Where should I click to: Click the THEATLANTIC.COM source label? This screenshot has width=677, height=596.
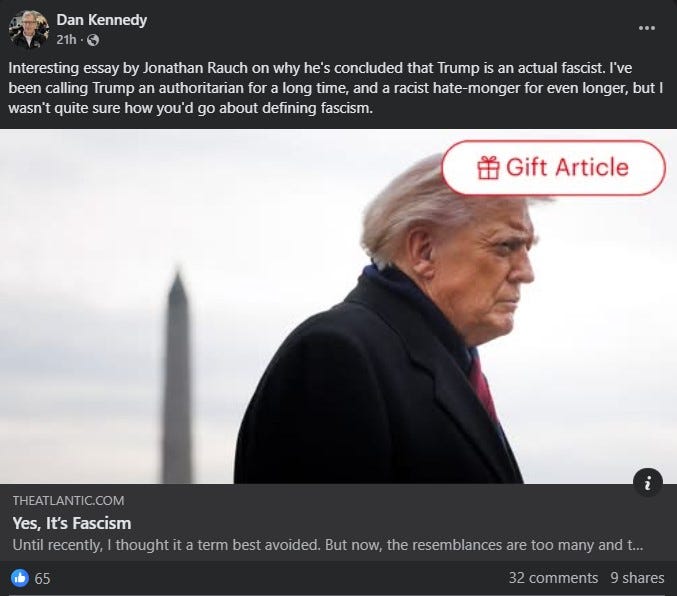pyautogui.click(x=68, y=501)
